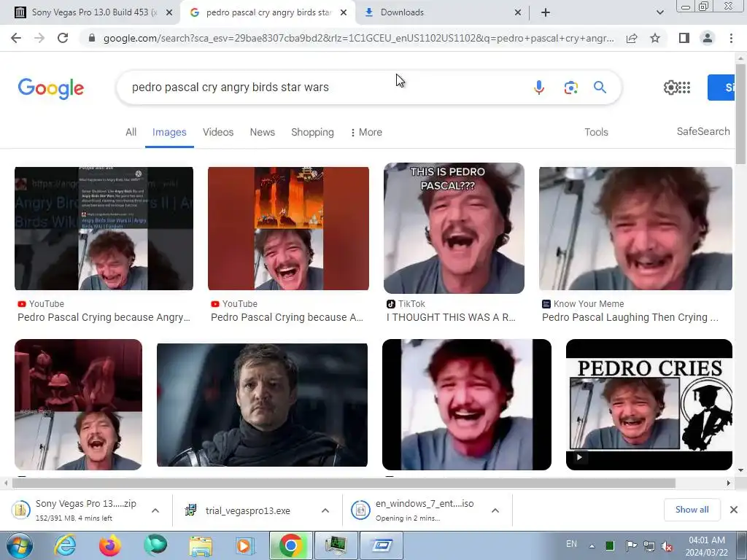Viewport: 747px width, 560px height.
Task: View site info via address bar padlock
Action: pos(92,38)
